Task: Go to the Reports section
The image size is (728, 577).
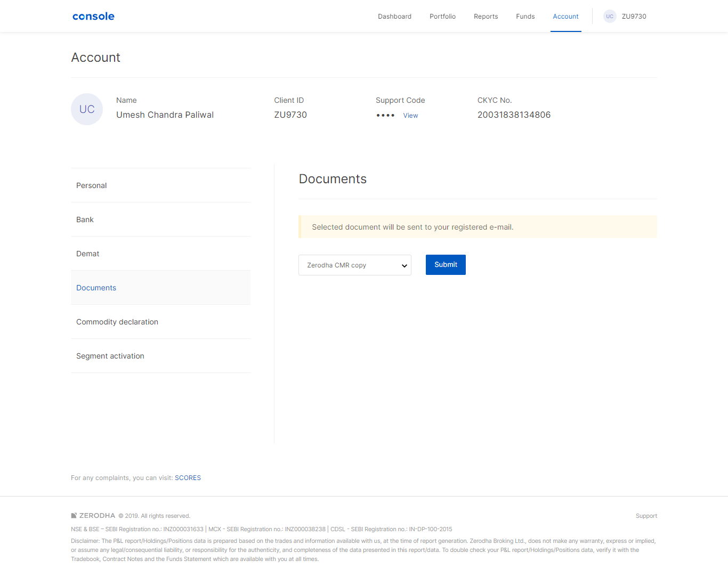Action: coord(486,16)
